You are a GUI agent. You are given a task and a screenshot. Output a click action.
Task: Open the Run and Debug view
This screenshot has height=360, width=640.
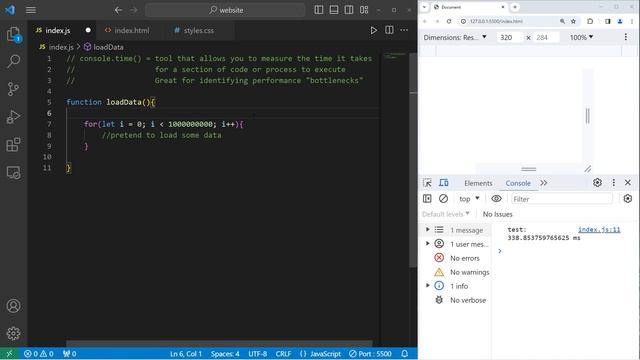click(x=13, y=117)
